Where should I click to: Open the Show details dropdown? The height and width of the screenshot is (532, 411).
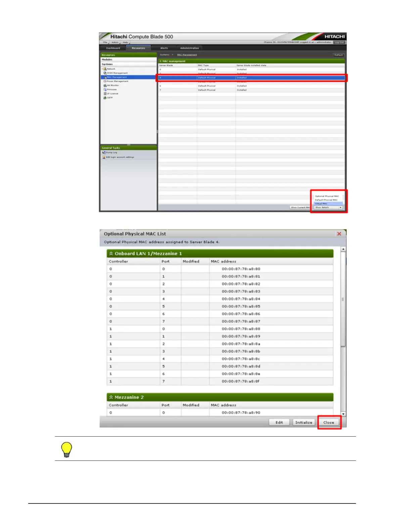[x=328, y=208]
